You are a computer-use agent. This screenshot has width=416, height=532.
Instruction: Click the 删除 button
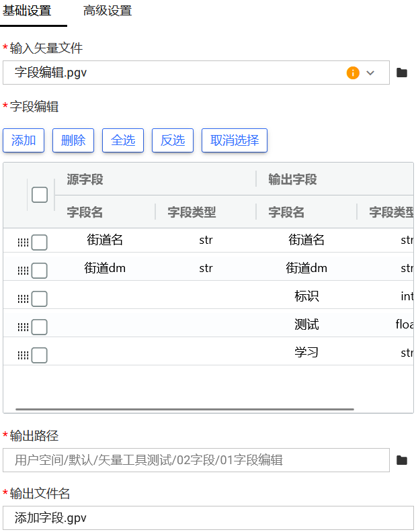(x=73, y=140)
